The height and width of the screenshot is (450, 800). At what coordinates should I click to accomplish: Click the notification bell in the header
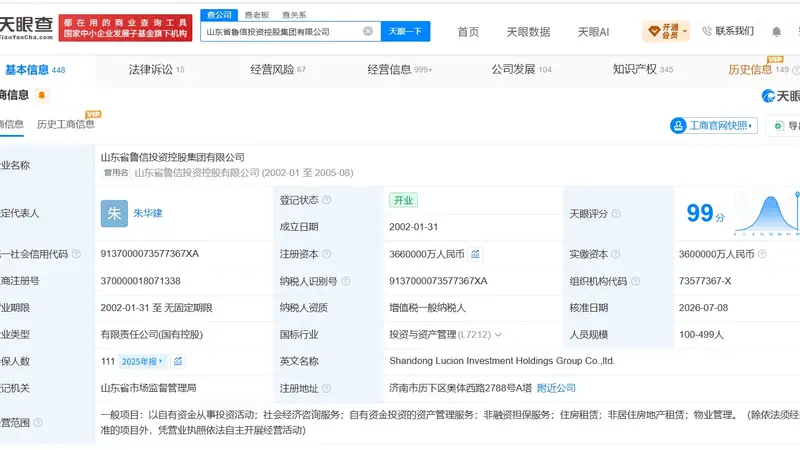(776, 32)
